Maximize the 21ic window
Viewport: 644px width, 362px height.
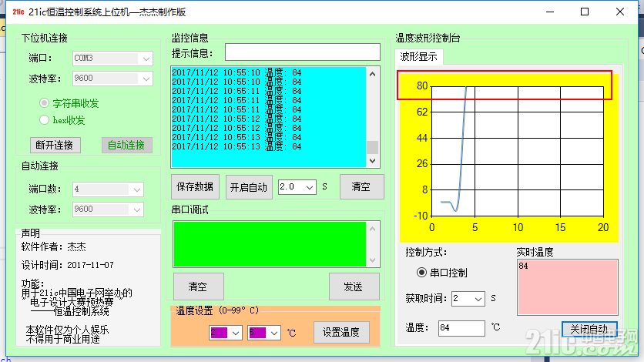585,12
